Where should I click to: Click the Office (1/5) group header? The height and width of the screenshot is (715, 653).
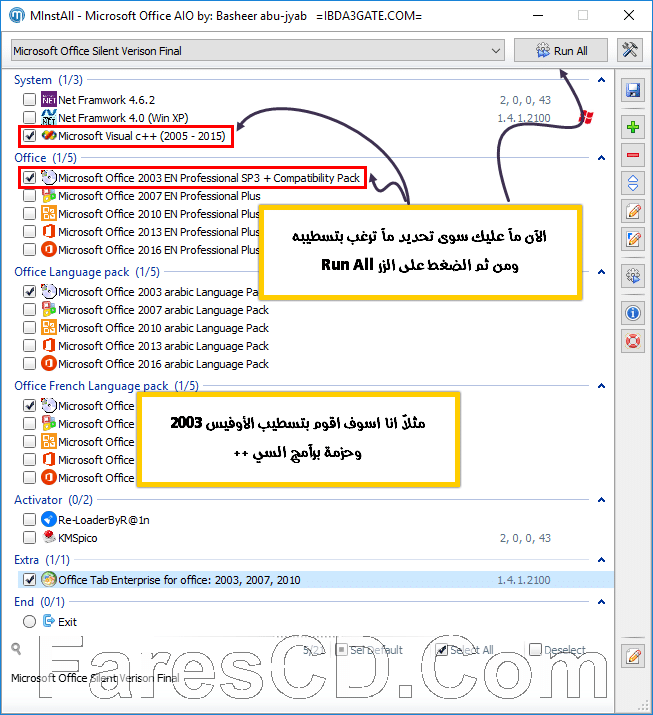click(46, 158)
